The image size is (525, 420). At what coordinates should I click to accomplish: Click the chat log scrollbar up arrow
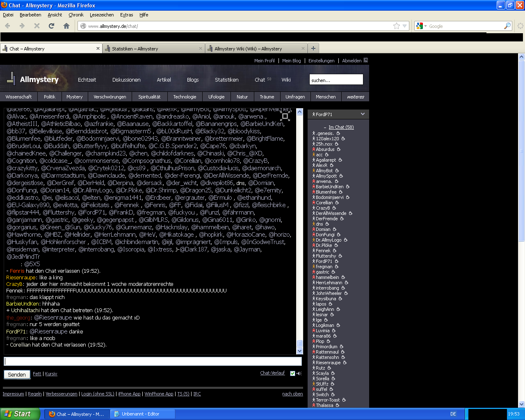pos(299,112)
